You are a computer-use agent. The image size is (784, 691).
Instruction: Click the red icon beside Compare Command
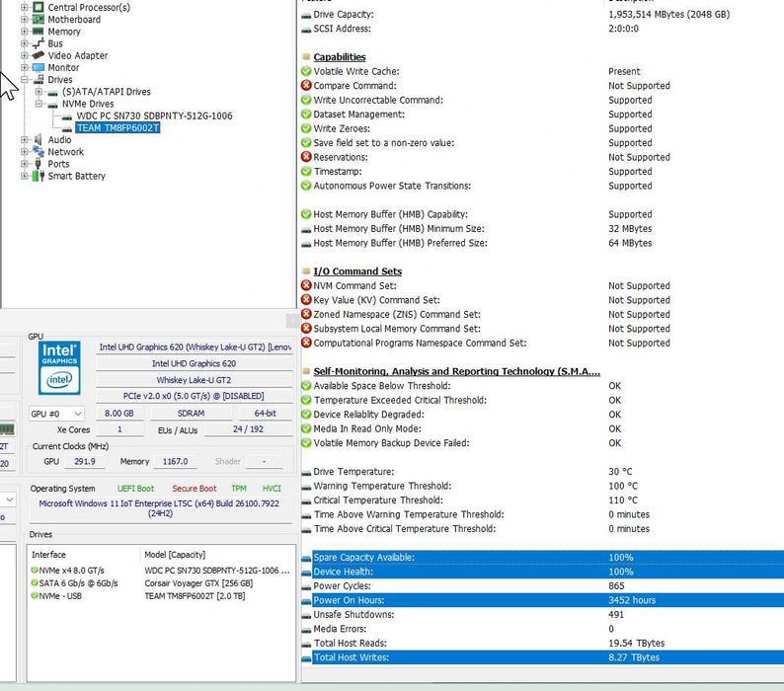pyautogui.click(x=306, y=86)
